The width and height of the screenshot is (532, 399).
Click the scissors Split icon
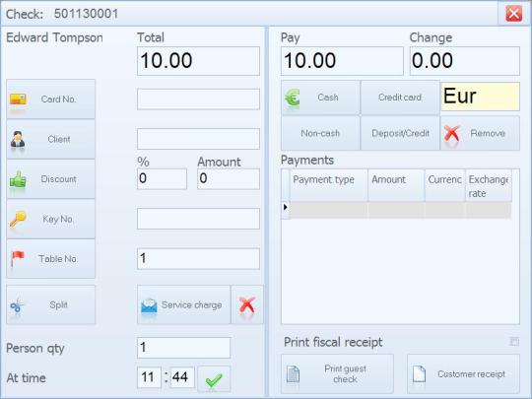pos(17,305)
